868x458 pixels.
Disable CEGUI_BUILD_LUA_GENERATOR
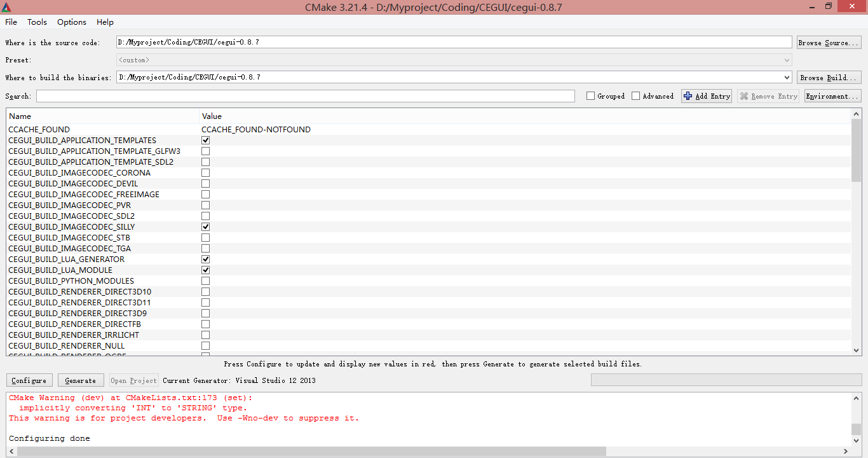pyautogui.click(x=205, y=259)
